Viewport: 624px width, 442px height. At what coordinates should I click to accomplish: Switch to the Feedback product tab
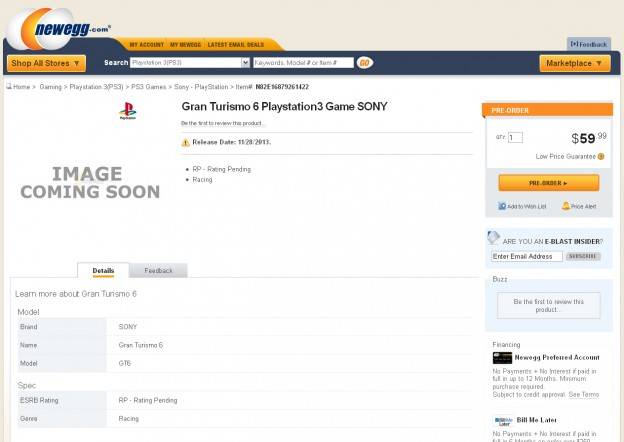pyautogui.click(x=158, y=271)
